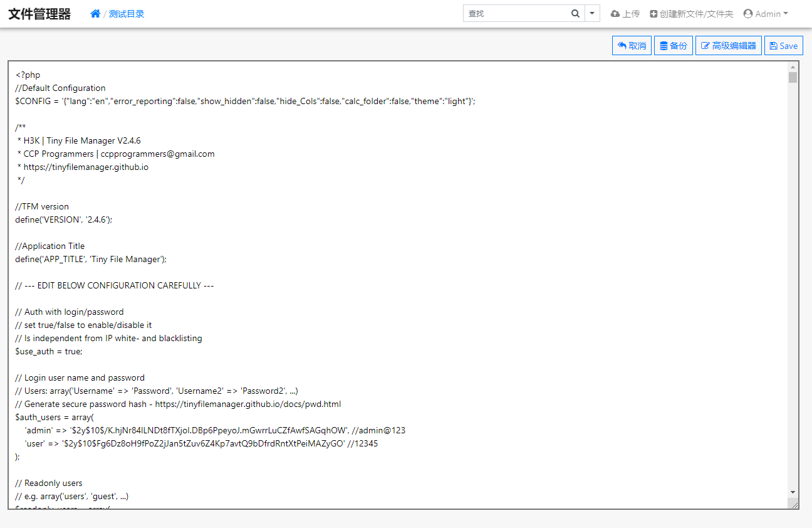The height and width of the screenshot is (528, 812).
Task: Click the "// Readonly users" comment
Action: click(x=49, y=483)
